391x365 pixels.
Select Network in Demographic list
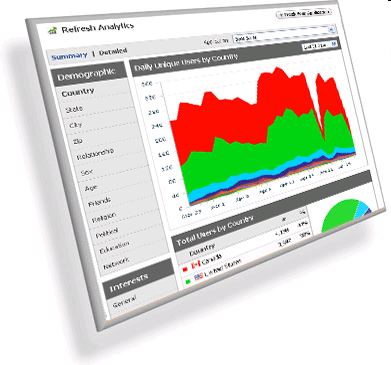(x=116, y=263)
